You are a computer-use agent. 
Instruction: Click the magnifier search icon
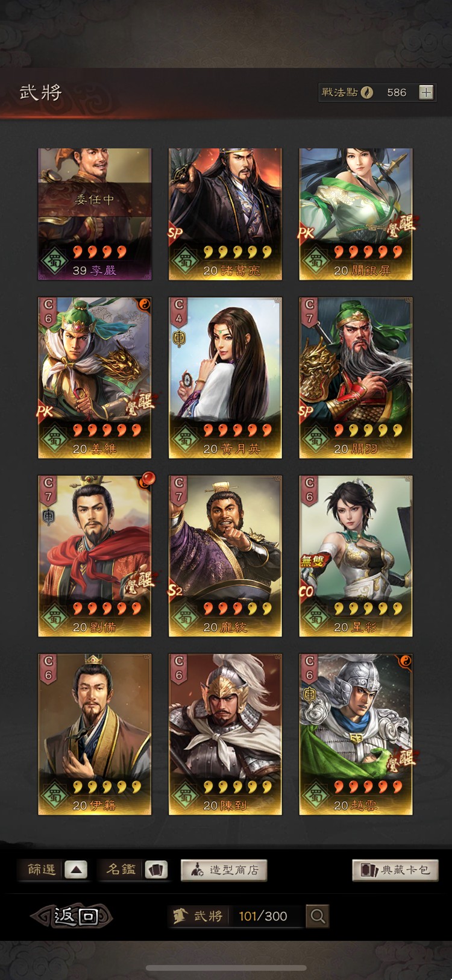pos(318,916)
